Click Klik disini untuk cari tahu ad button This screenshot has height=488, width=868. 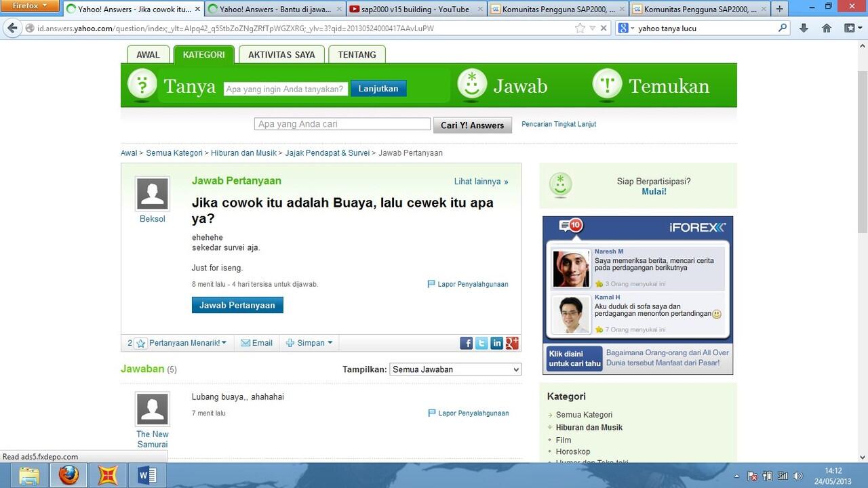tap(574, 358)
